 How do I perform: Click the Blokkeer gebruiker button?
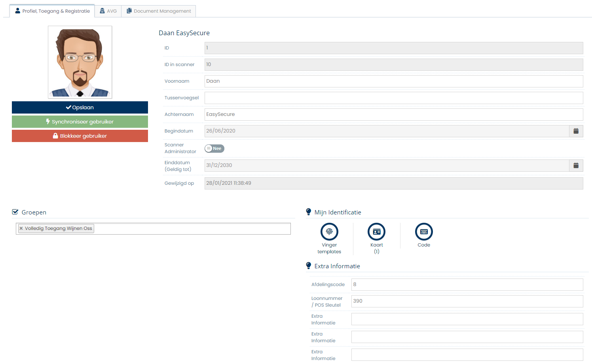click(80, 136)
